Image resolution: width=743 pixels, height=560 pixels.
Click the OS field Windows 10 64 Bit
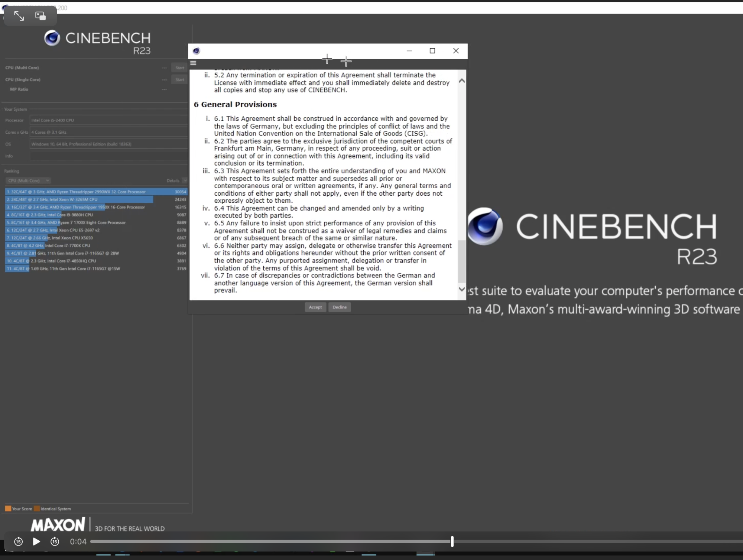(x=109, y=144)
